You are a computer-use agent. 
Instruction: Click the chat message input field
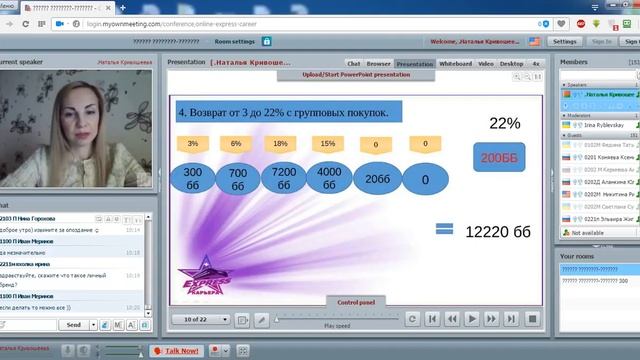click(x=28, y=325)
